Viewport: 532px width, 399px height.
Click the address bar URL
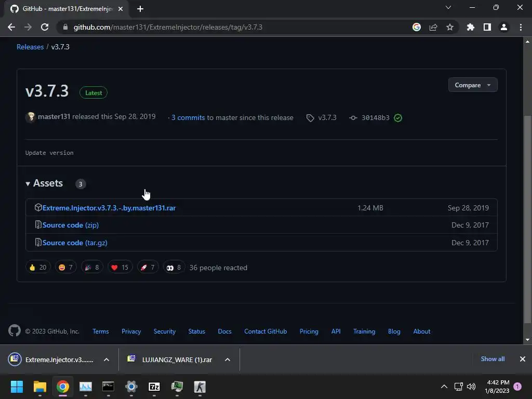tap(168, 27)
